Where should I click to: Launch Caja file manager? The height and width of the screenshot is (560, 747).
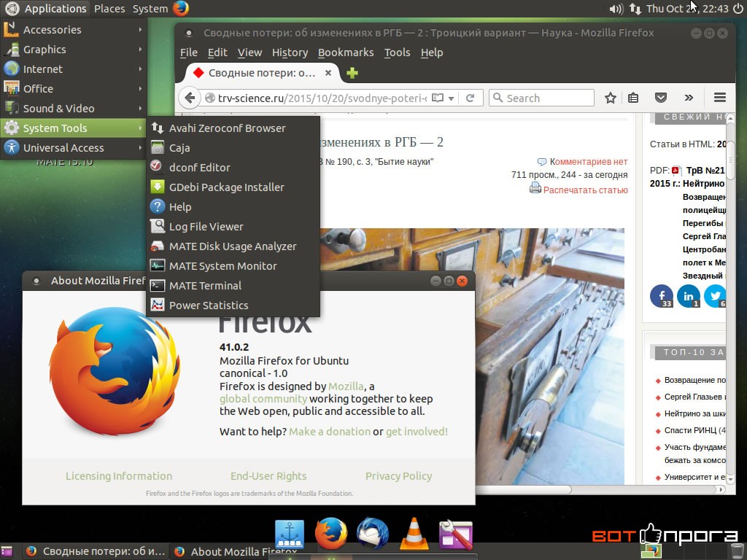pos(233,148)
